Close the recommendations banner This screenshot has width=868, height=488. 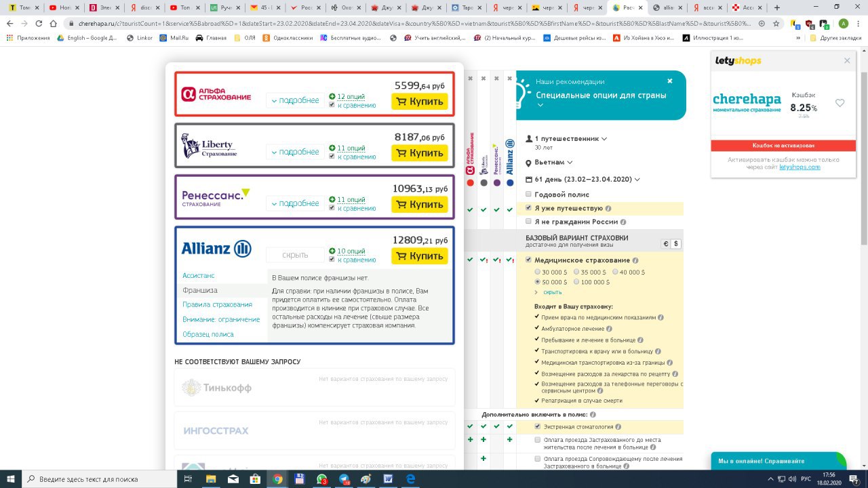[x=669, y=81]
